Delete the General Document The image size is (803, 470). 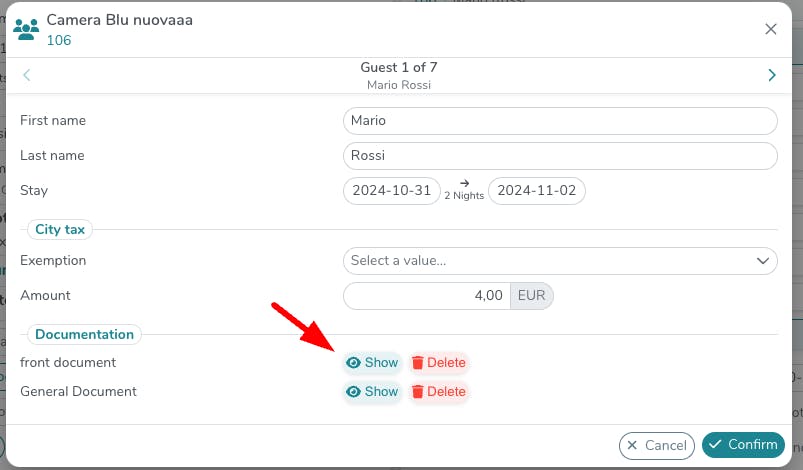point(438,392)
